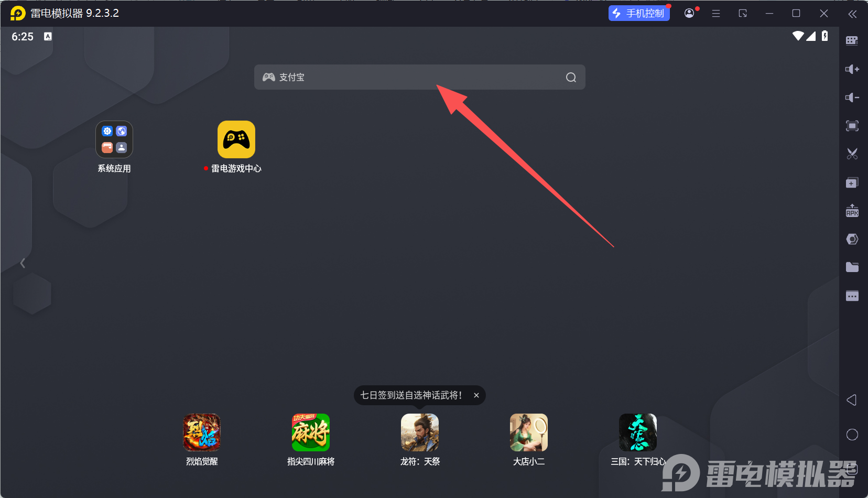Tap the Android home circle button

[852, 435]
